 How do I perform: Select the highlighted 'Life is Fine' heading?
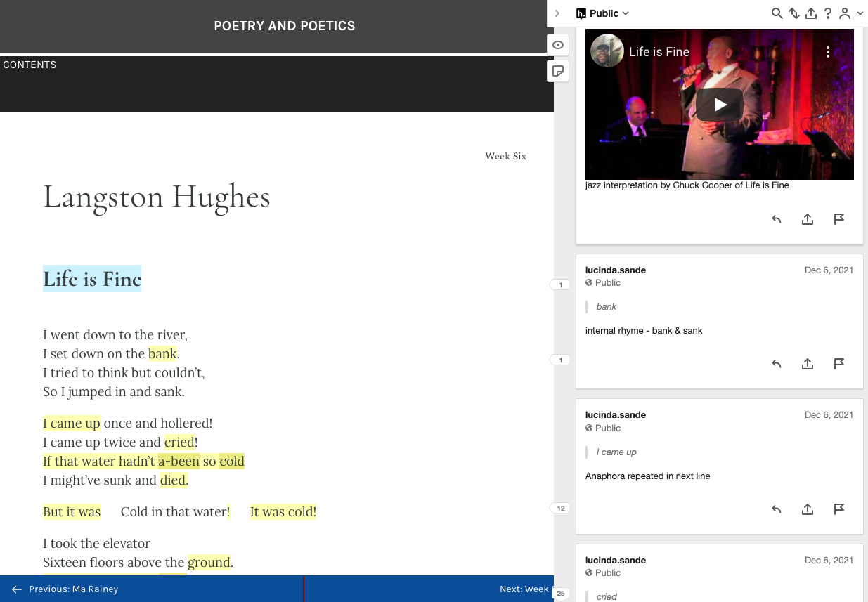(x=92, y=279)
